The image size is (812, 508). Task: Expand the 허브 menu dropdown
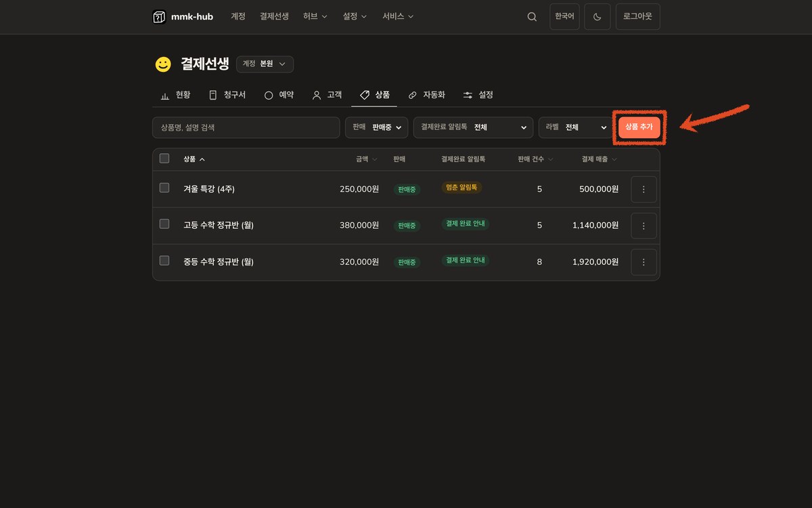pos(315,16)
